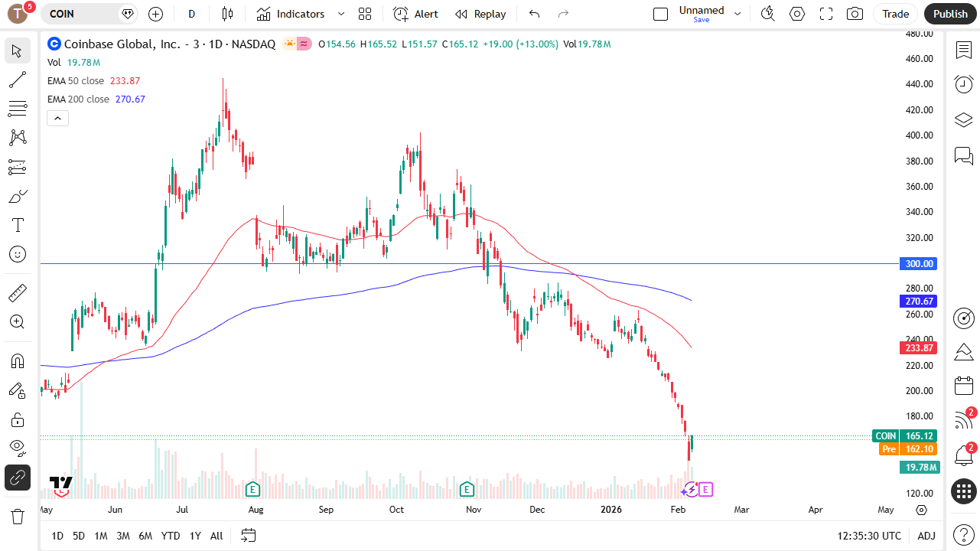Open the Fibonacci retracement tools
Image resolution: width=980 pixels, height=551 pixels.
17,109
